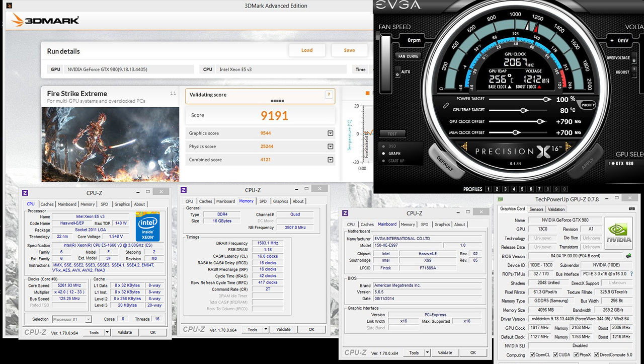Expand the Combined score details
The width and height of the screenshot is (644, 364).
point(331,160)
